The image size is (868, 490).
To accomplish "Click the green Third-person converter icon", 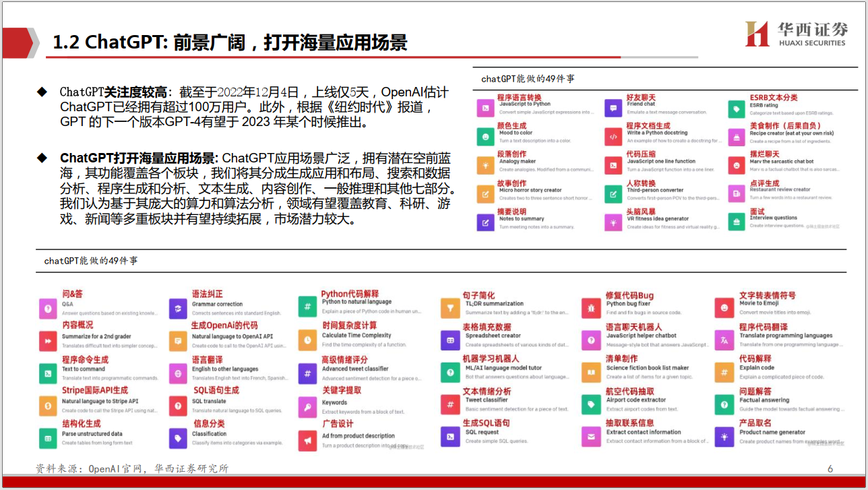I will (613, 194).
